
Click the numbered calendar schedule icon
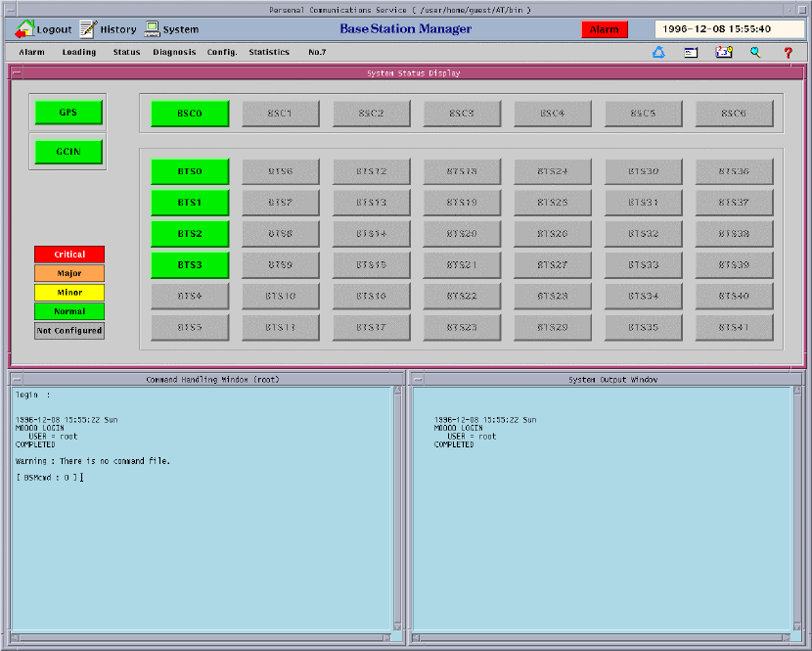723,52
